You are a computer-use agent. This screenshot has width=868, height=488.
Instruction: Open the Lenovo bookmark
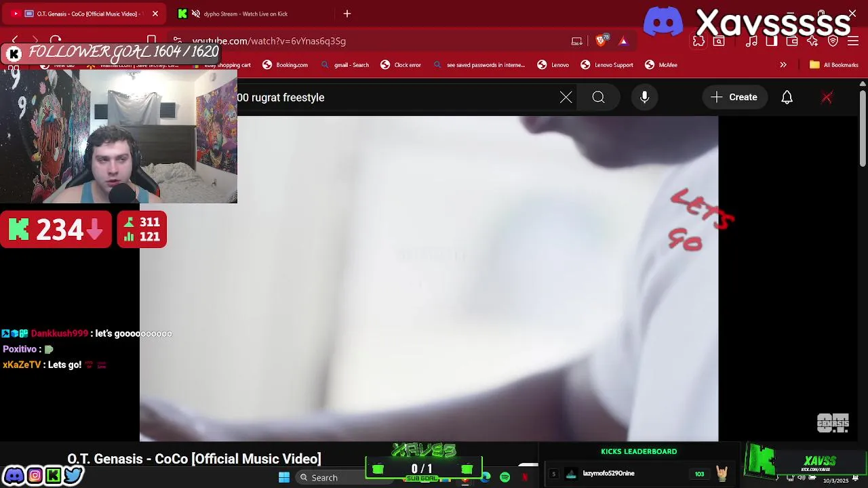[x=553, y=65]
